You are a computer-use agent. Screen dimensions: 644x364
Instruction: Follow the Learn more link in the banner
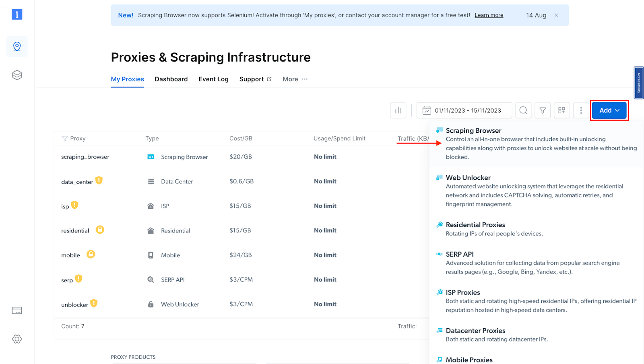pyautogui.click(x=489, y=15)
